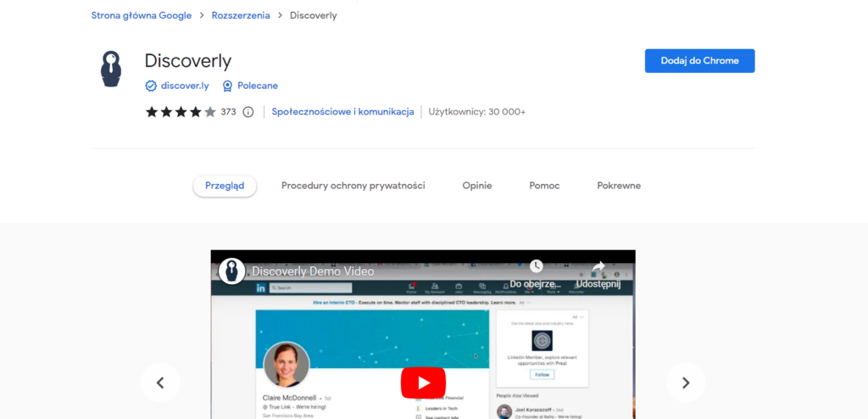Go to next slide with right arrow

click(686, 383)
